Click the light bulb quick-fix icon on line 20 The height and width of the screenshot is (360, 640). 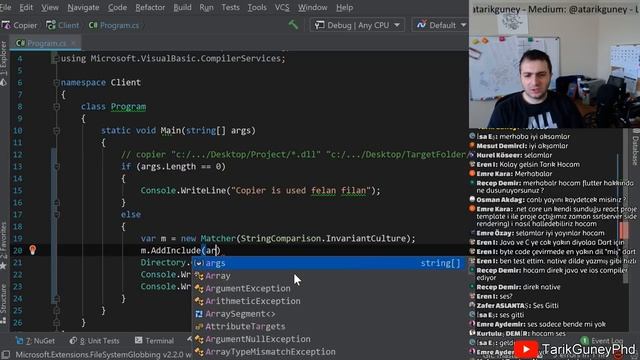[33, 250]
